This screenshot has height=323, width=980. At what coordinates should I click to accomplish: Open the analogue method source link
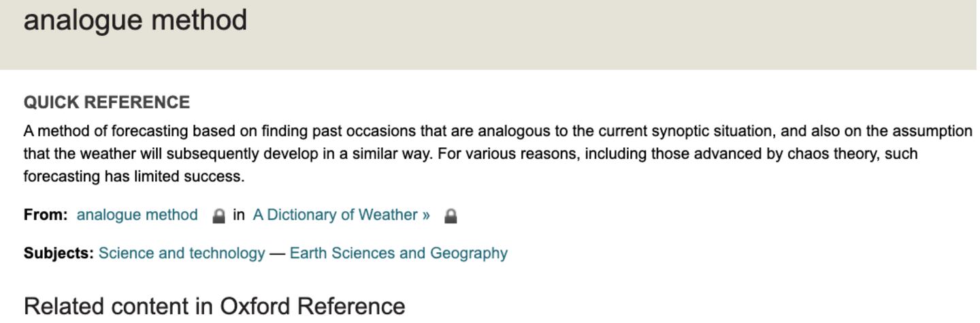137,215
